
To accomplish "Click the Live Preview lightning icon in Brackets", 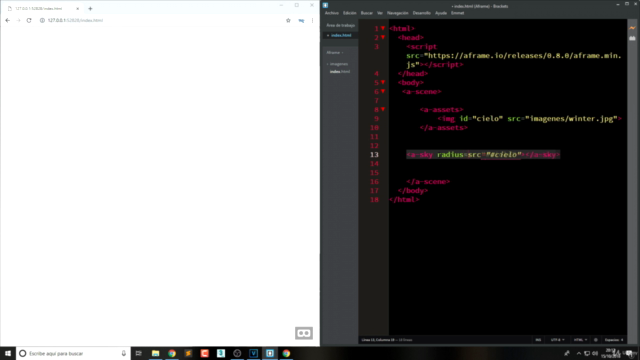I will (632, 28).
